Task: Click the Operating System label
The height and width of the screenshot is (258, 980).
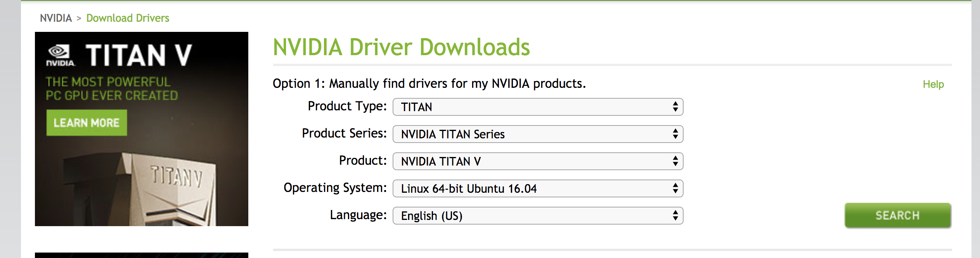Action: pos(335,188)
